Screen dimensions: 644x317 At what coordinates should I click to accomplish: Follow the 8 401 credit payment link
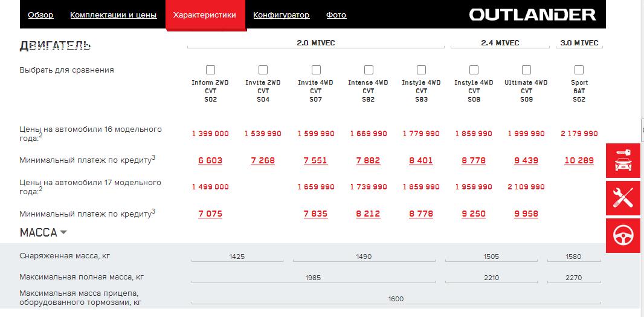tap(421, 160)
